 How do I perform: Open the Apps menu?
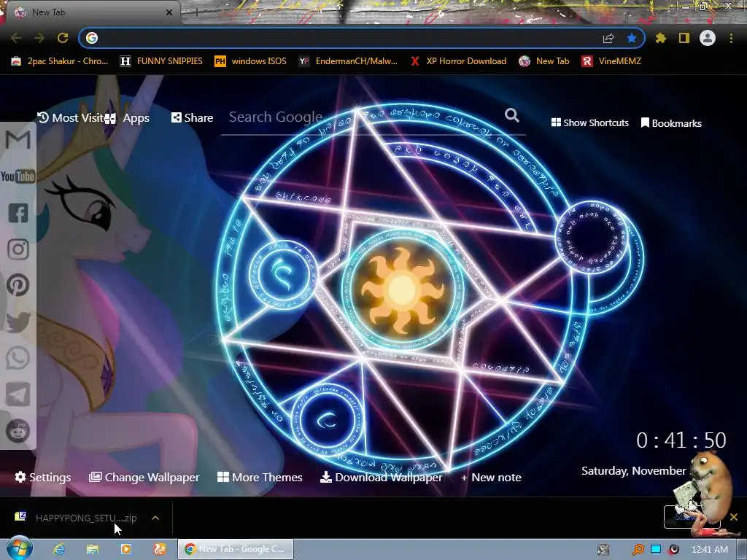[127, 118]
